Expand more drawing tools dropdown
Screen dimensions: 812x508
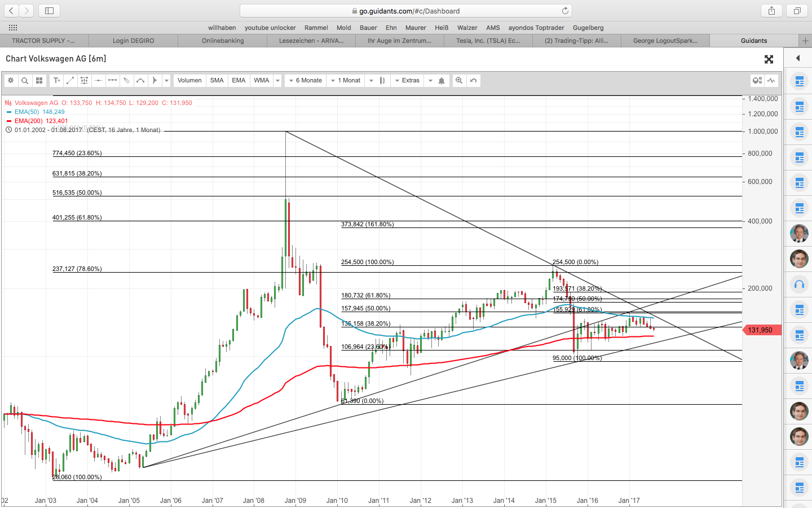pos(166,81)
